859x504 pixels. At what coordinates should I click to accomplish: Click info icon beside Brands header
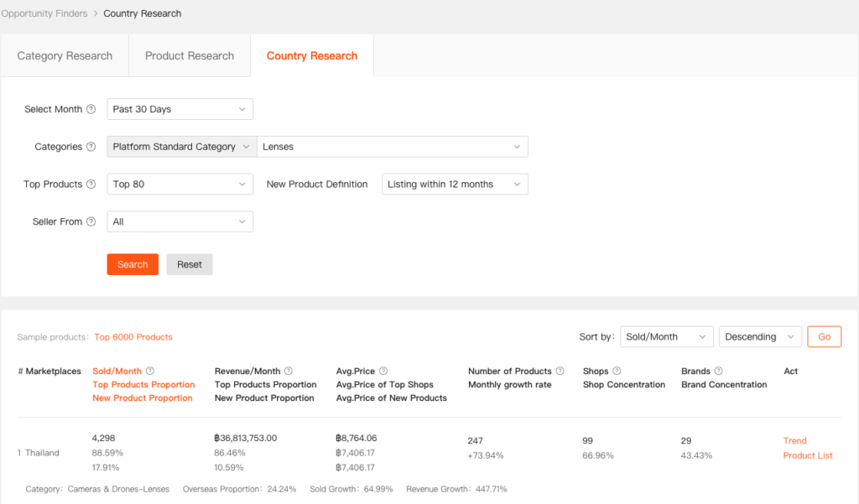[x=719, y=372]
